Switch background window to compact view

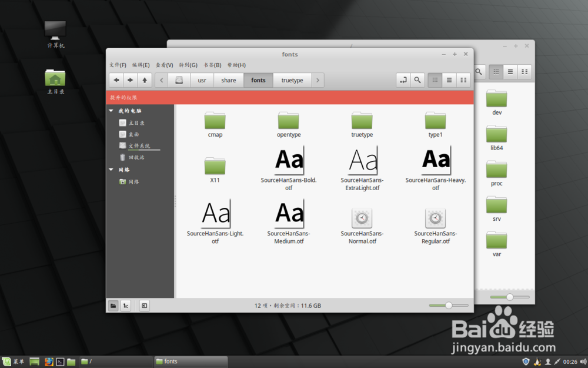pos(524,72)
